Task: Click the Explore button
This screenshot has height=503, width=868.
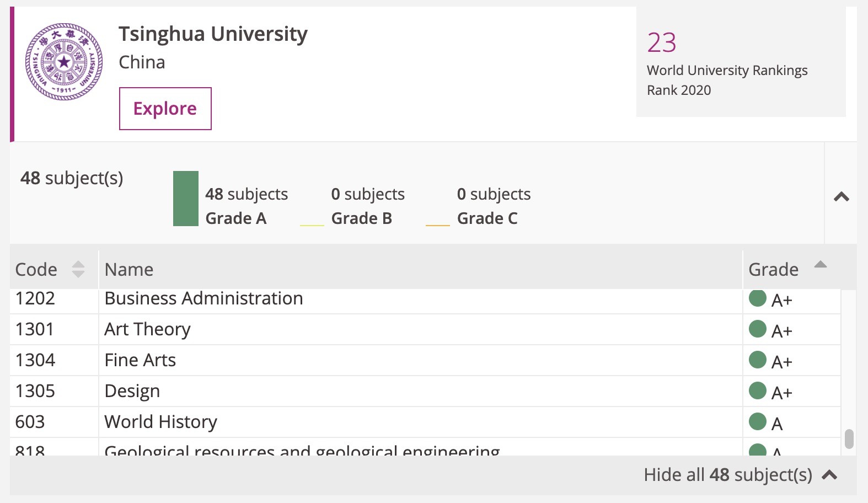Action: point(165,109)
